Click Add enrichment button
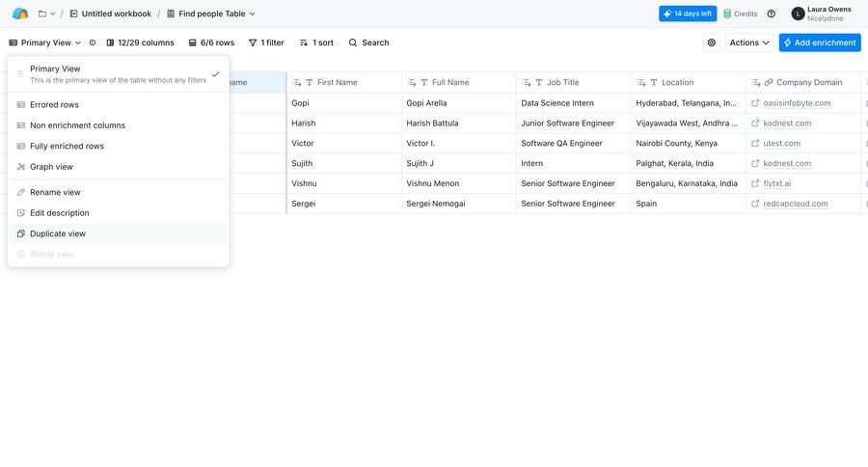This screenshot has height=467, width=868. [x=820, y=42]
